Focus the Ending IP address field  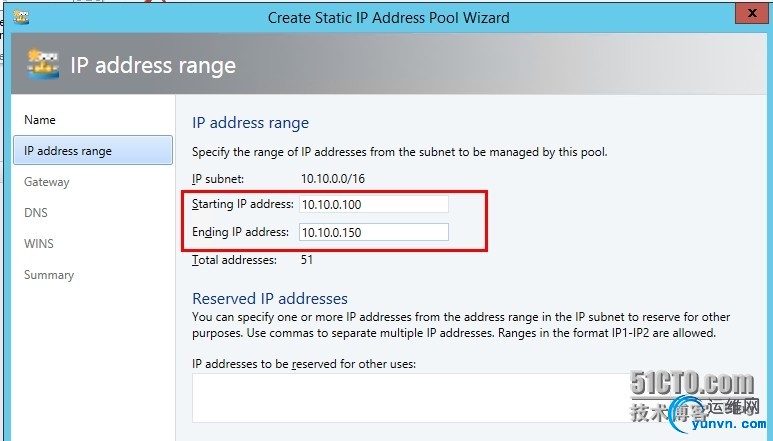pos(374,232)
